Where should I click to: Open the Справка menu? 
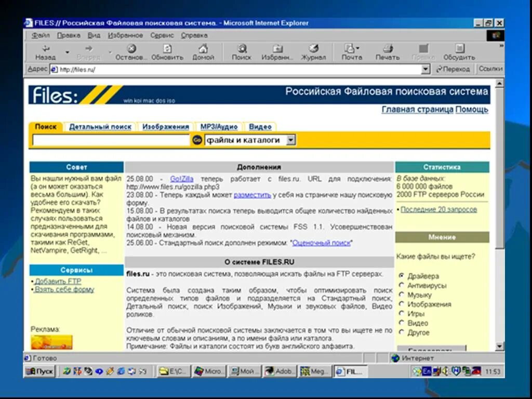(x=194, y=35)
